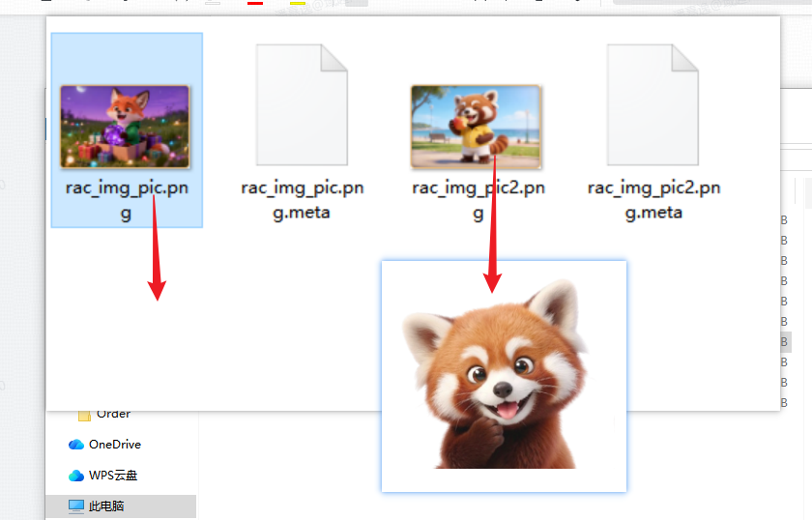
Task: Click the 此电脑 computer monitor icon
Action: 76,506
